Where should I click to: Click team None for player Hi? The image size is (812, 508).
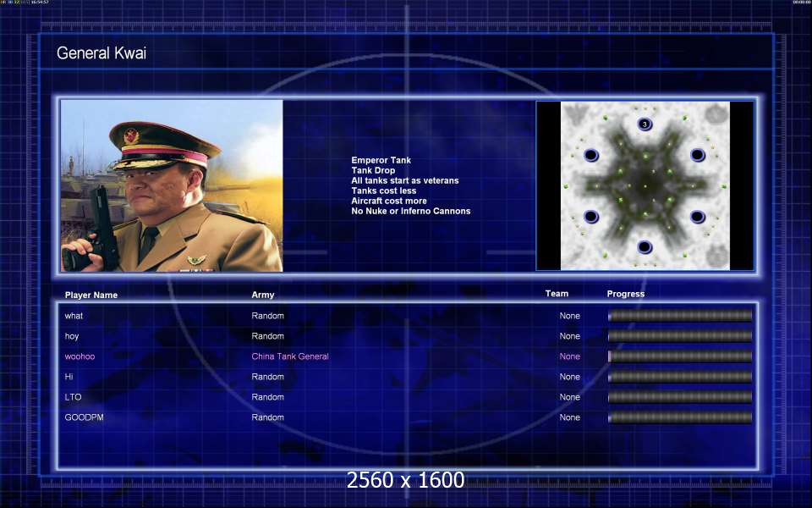(x=569, y=376)
